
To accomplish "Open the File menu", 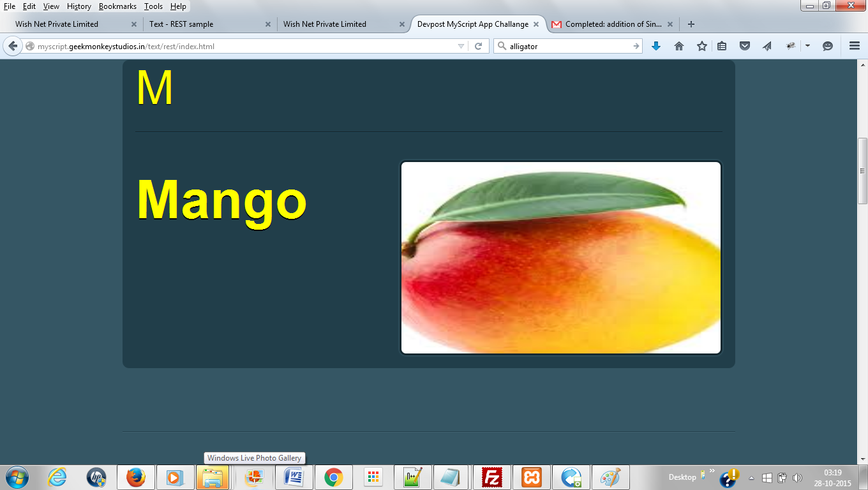I will pyautogui.click(x=10, y=6).
